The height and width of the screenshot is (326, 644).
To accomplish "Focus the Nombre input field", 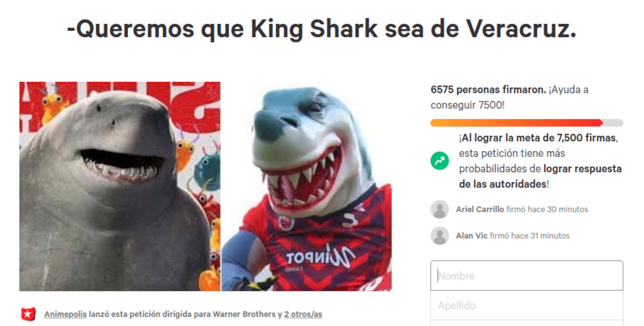I will tap(526, 276).
